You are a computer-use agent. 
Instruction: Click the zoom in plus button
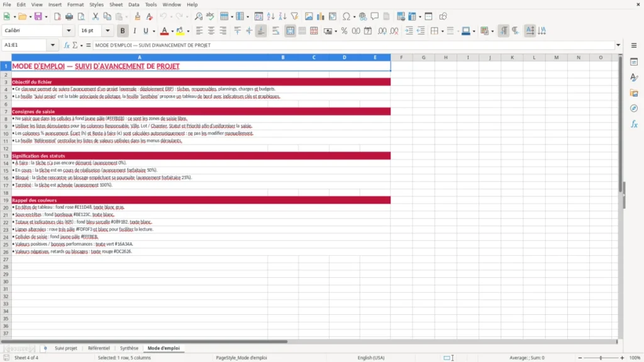622,358
